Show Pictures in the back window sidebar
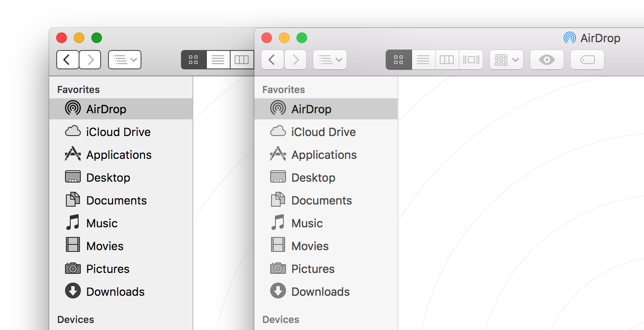Screen dimensions: 644x330 click(x=121, y=269)
